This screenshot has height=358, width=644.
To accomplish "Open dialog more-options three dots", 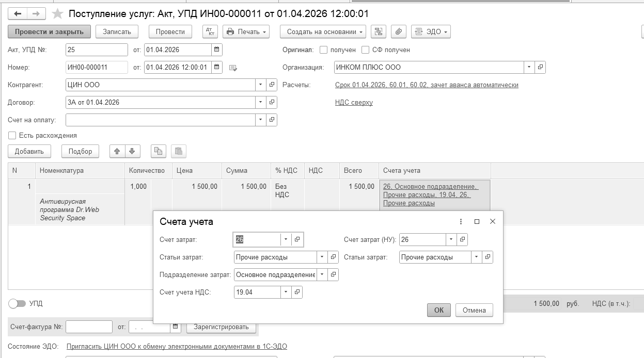I will (461, 221).
